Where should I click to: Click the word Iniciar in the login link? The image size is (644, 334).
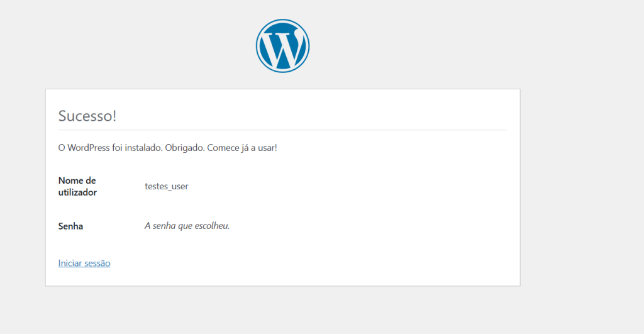pos(72,263)
